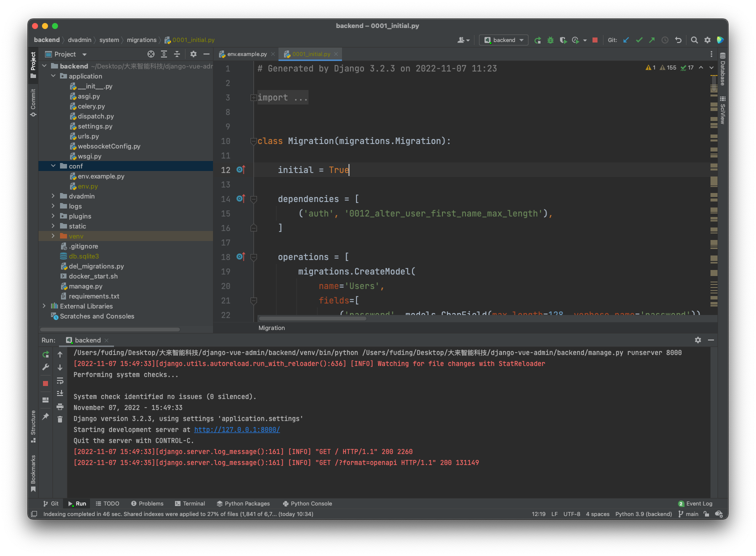
Task: Start debugging with the green bug icon
Action: tap(550, 40)
